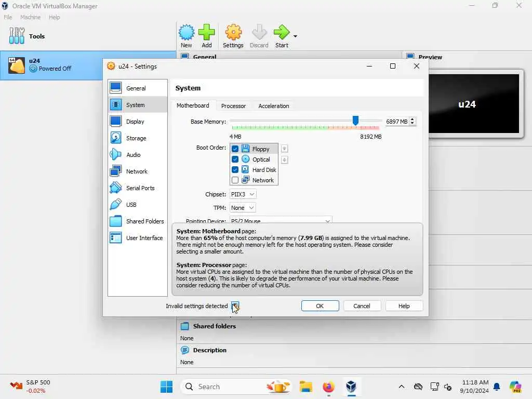532x399 pixels.
Task: Move boot item up arrow
Action: click(x=284, y=149)
